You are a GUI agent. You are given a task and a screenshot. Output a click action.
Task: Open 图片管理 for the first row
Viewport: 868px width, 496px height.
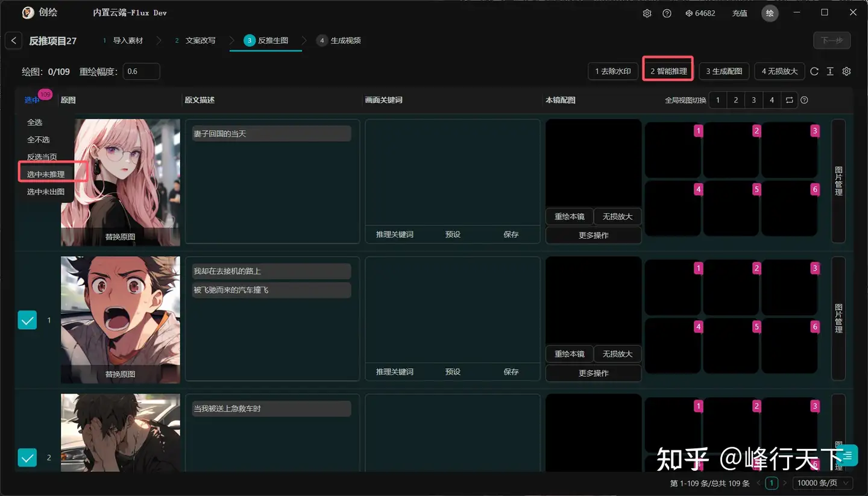coord(838,181)
